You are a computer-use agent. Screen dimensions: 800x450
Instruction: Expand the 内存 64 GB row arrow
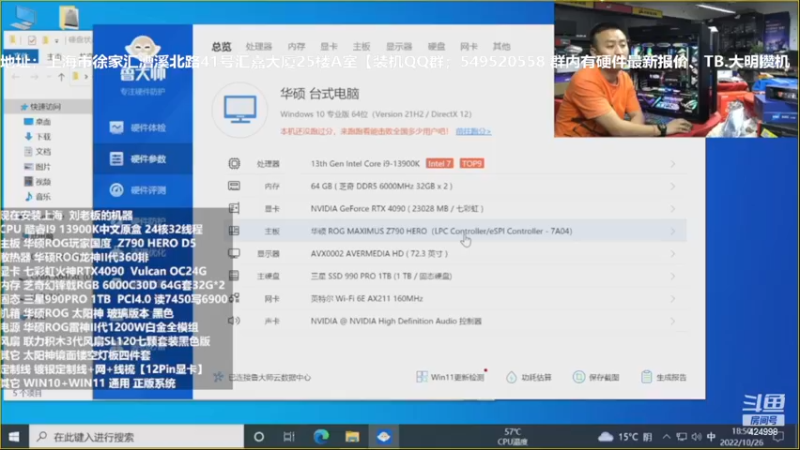pos(673,186)
